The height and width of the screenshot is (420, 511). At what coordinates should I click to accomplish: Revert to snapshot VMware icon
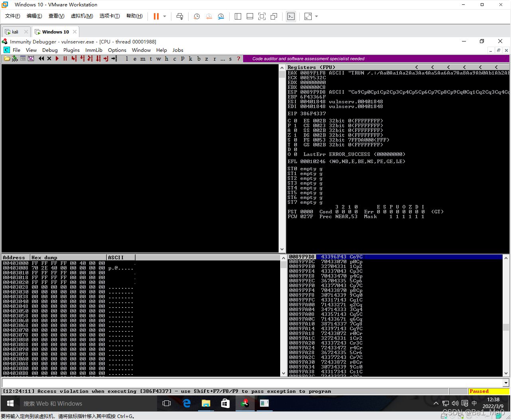pos(209,16)
